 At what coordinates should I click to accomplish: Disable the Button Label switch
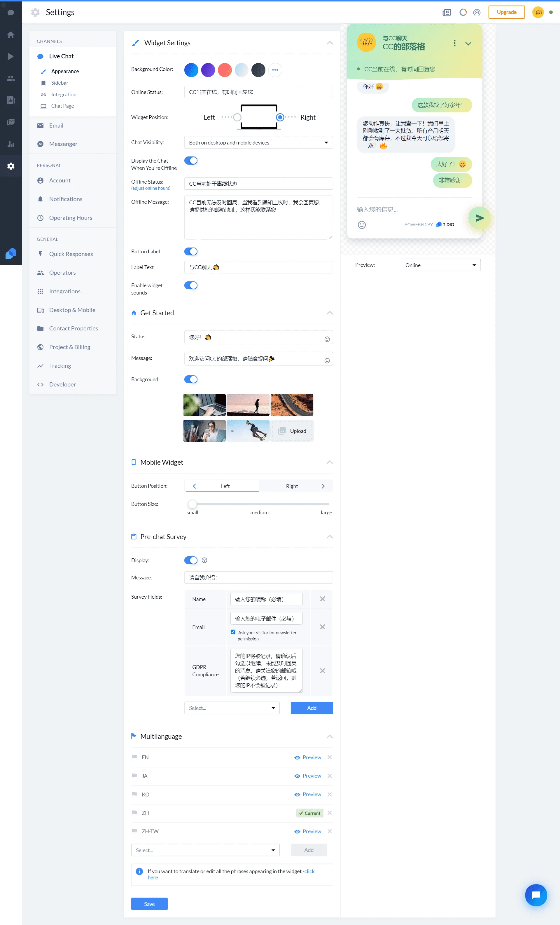click(x=191, y=252)
